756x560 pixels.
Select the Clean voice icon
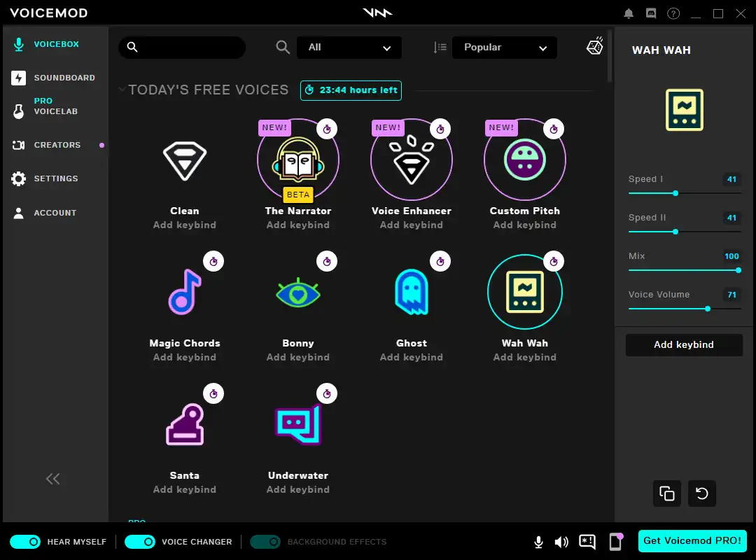click(x=185, y=160)
